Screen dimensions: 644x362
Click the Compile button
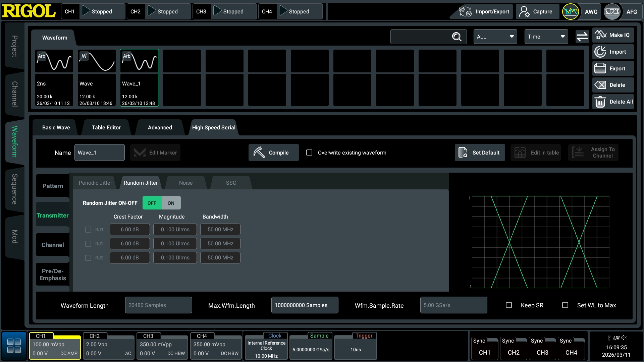[273, 153]
